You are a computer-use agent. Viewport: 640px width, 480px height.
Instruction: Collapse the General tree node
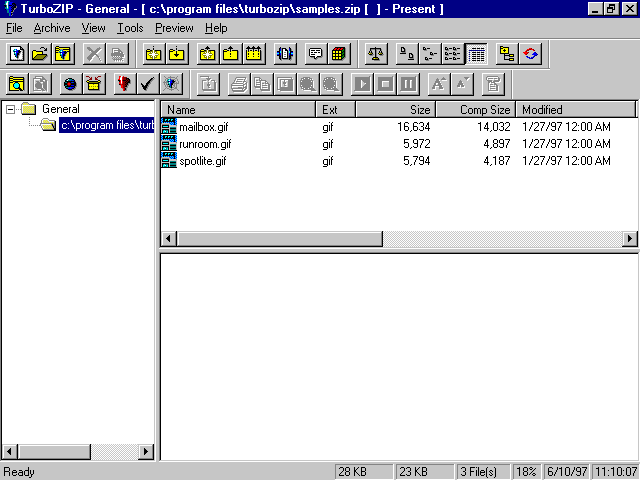11,109
